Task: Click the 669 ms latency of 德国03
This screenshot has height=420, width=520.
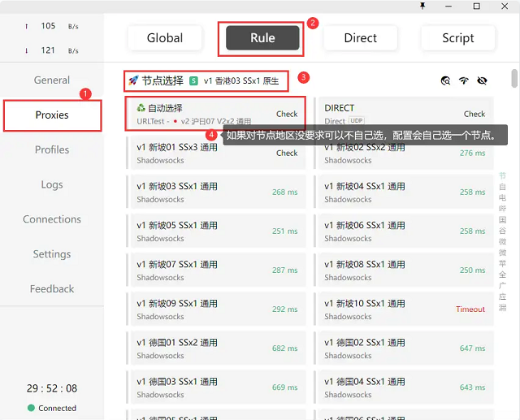Action: click(285, 388)
